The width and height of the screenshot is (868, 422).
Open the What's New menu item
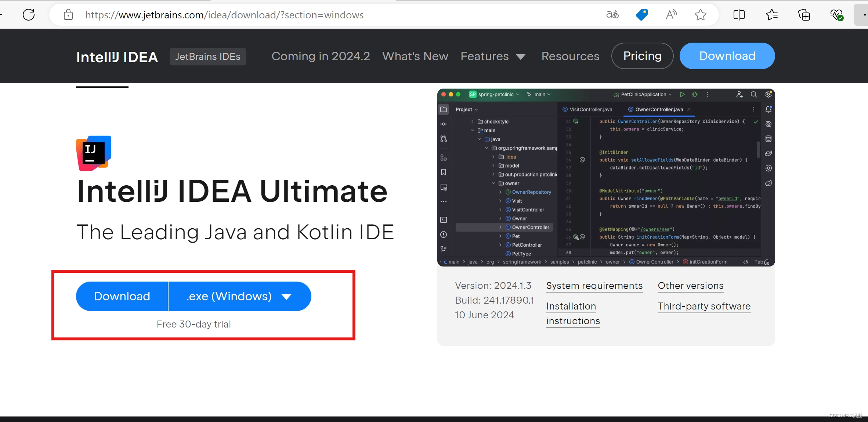(x=415, y=56)
